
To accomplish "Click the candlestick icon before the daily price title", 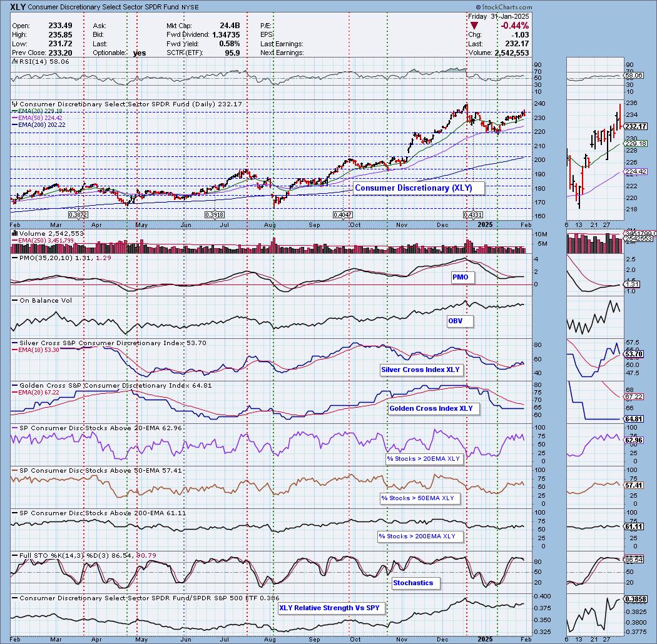I will pos(14,104).
